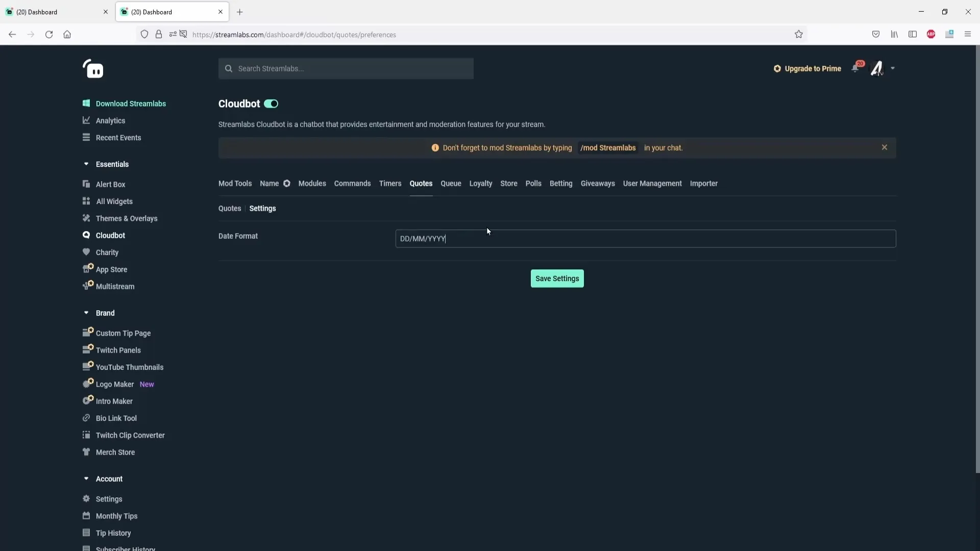
Task: Click the browser address bar URL
Action: (x=294, y=35)
